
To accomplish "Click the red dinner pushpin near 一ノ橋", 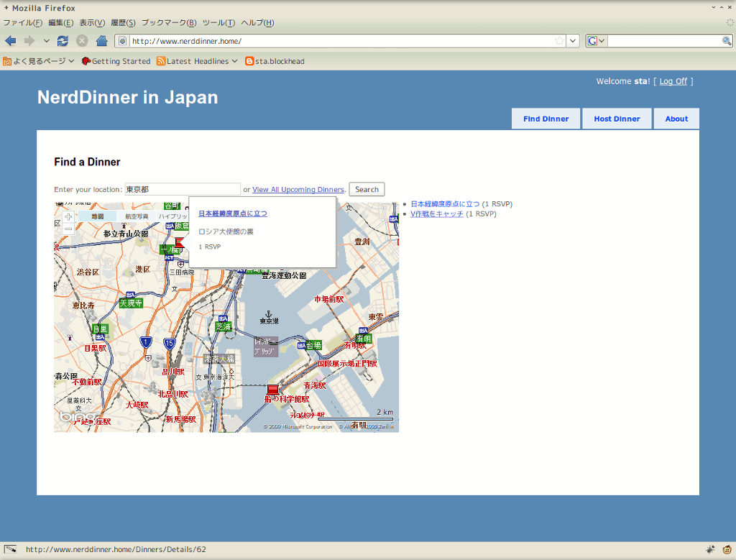I will pos(180,243).
